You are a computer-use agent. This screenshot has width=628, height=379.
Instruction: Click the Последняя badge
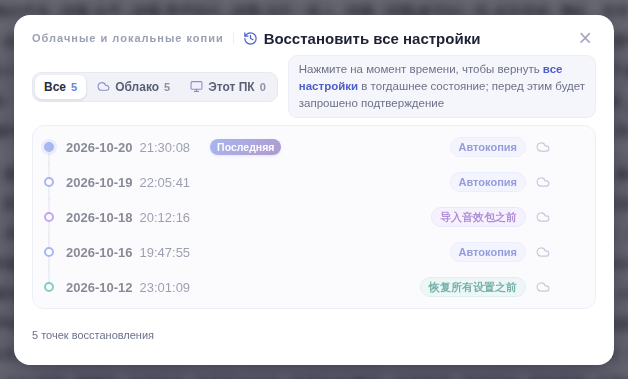[x=246, y=147]
